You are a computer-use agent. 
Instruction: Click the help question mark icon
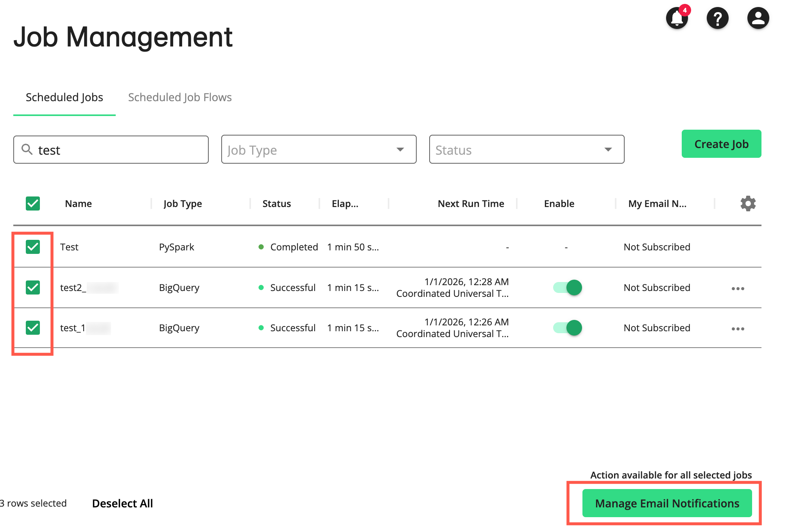[718, 18]
